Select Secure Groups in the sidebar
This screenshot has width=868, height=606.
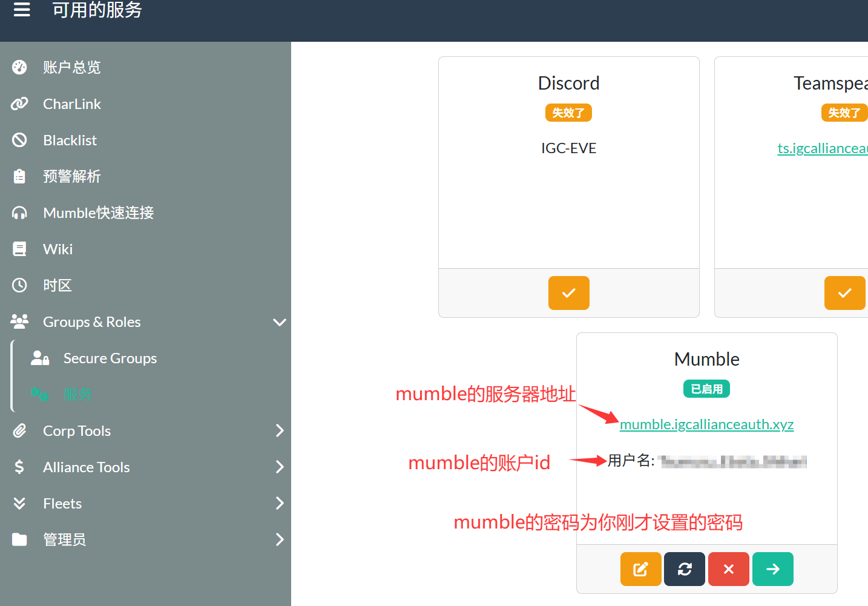(x=110, y=358)
